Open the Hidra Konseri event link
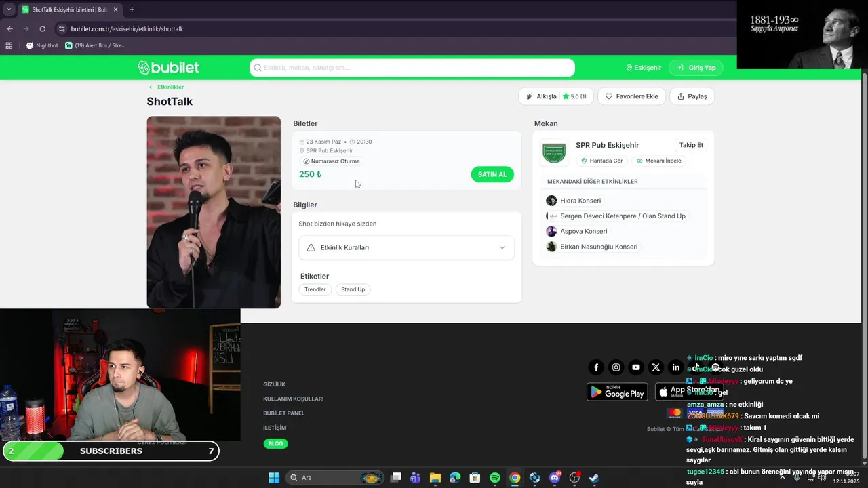This screenshot has height=488, width=868. [580, 201]
